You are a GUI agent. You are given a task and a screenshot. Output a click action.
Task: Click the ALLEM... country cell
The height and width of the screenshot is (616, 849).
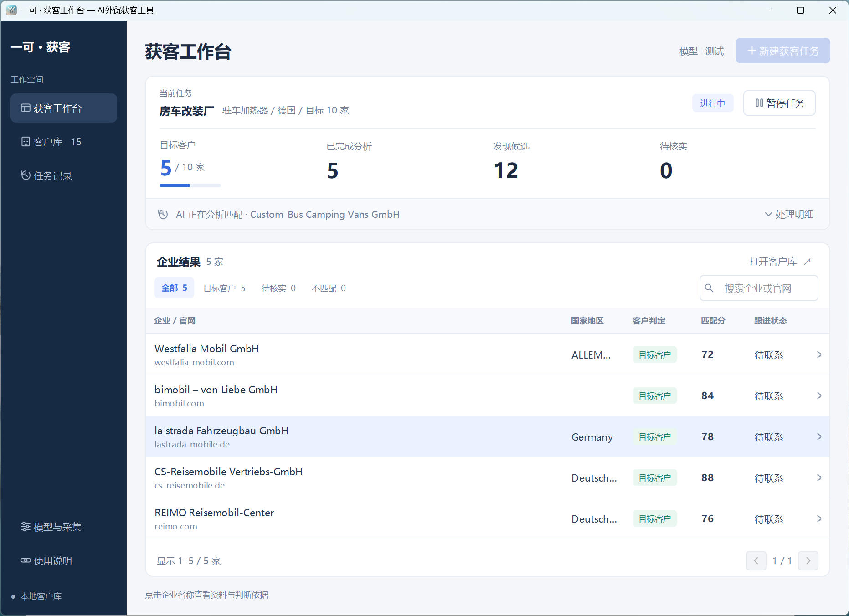click(x=591, y=355)
